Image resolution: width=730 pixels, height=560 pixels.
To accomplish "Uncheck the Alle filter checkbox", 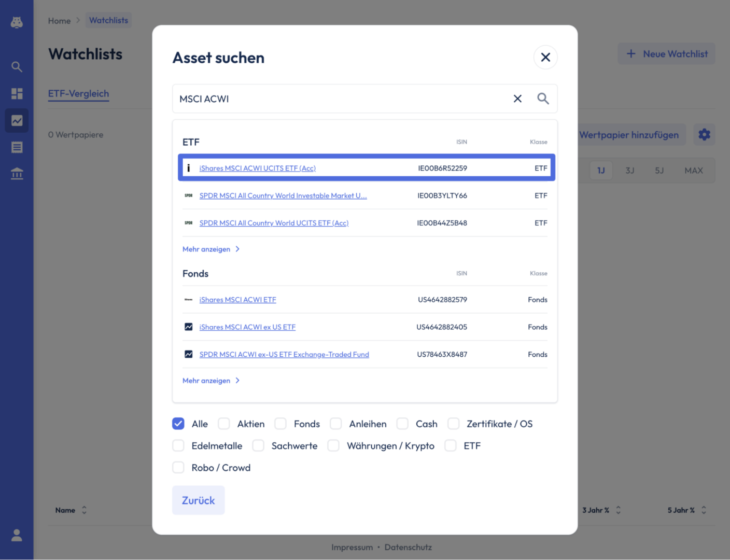I will pyautogui.click(x=178, y=424).
